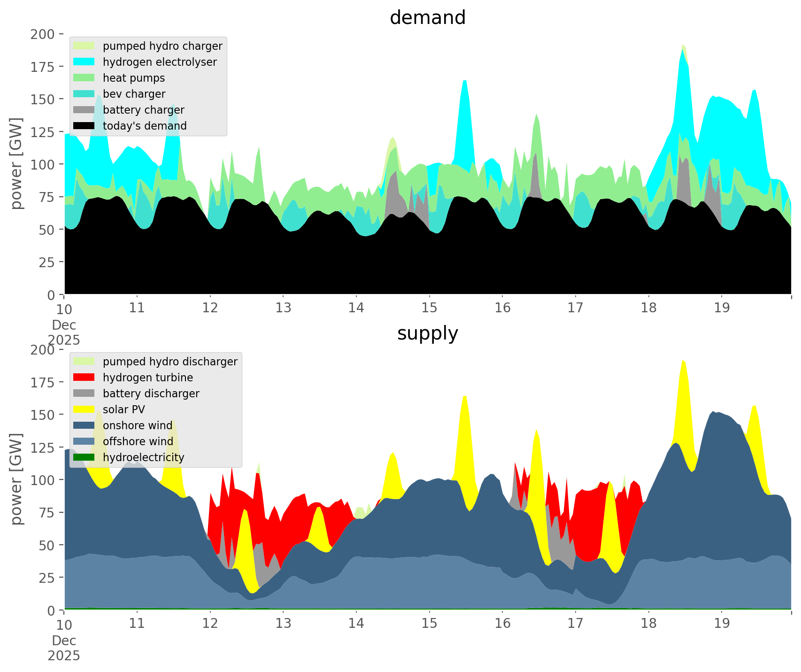The image size is (801, 672).
Task: Click the offshore wind legend swatch
Action: (85, 441)
